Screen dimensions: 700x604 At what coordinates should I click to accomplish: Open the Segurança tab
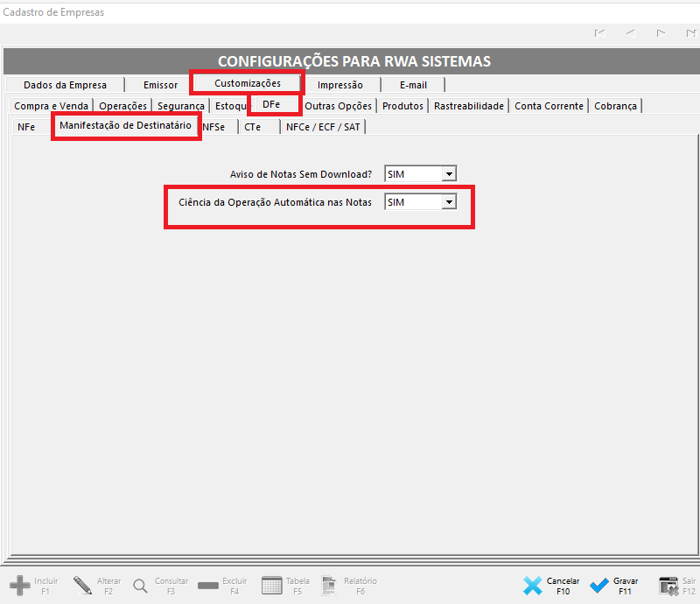click(181, 106)
